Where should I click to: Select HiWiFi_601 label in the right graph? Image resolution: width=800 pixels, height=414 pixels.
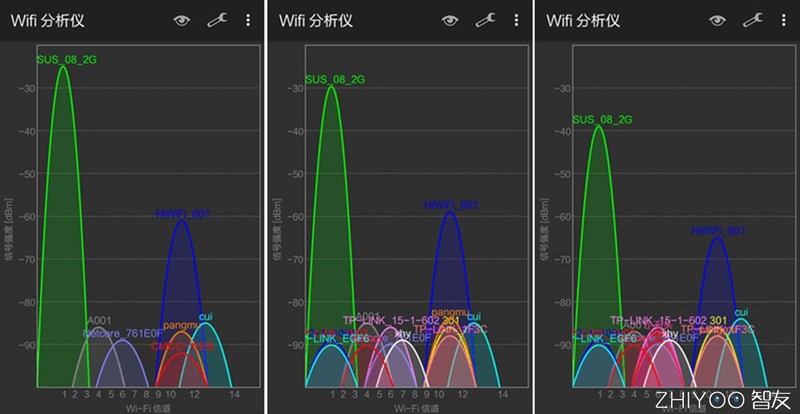[718, 231]
